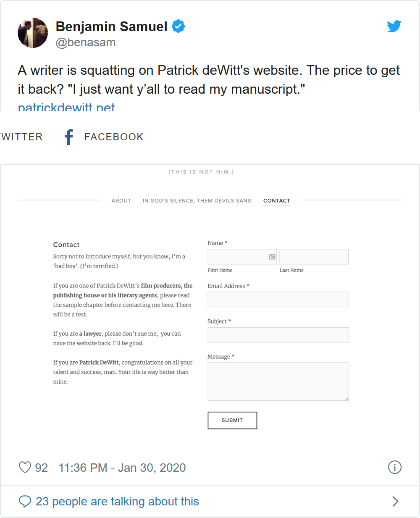420x518 pixels.
Task: Click the SUBMIT button
Action: (232, 420)
